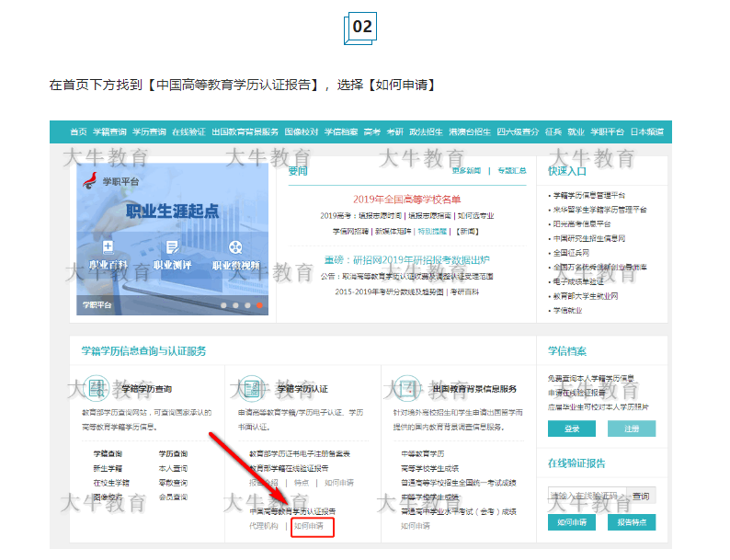Image resolution: width=730 pixels, height=560 pixels.
Task: Click the round icon beside 学籍学历认证 heading
Action: pos(252,388)
